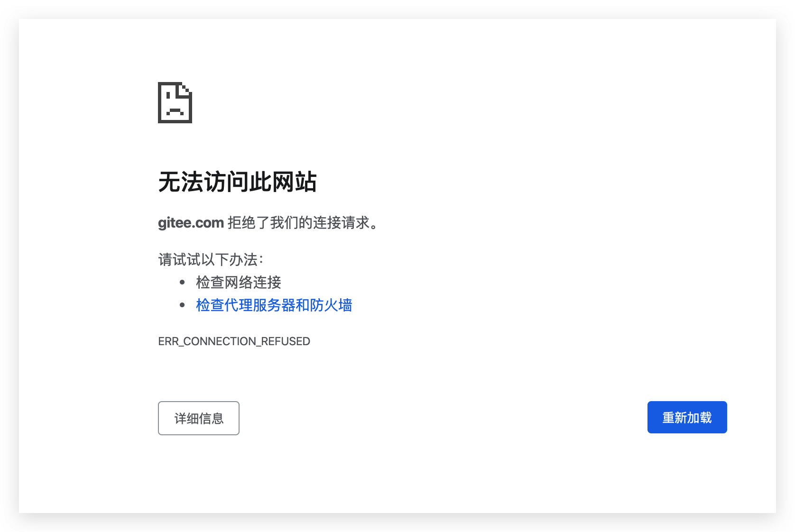
Task: Open the 详细信息 details button
Action: pyautogui.click(x=199, y=418)
